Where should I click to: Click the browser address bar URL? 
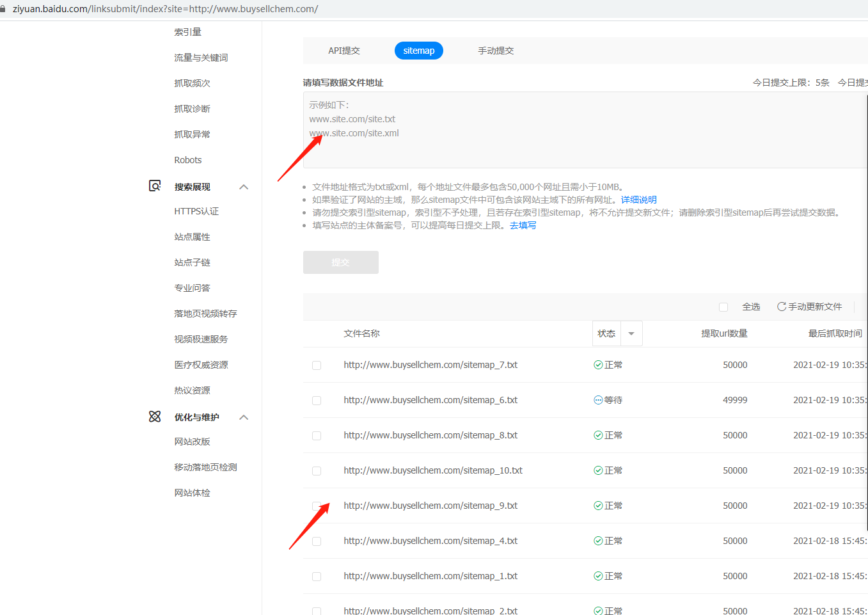(165, 9)
